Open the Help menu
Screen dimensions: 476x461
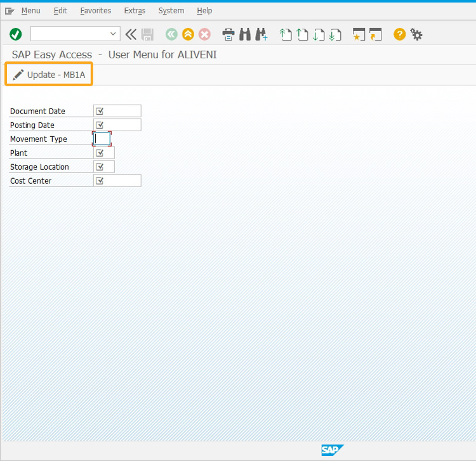point(204,11)
